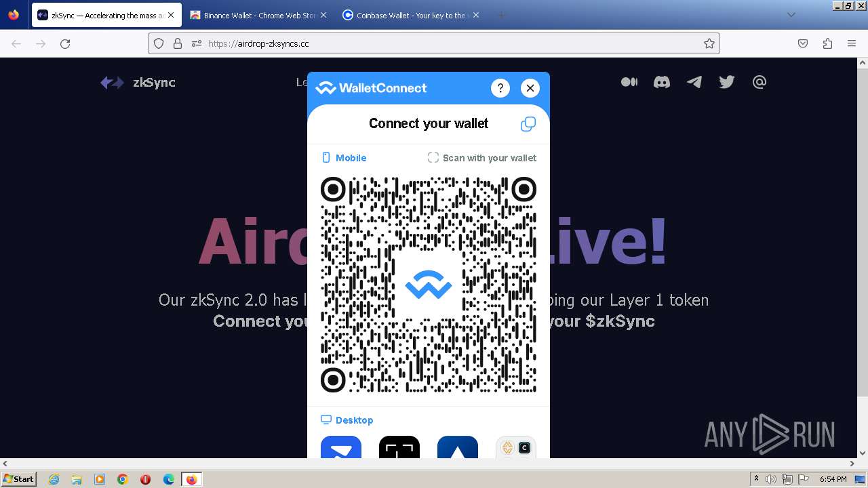This screenshot has width=868, height=488.
Task: Open Action Center flag icon
Action: click(804, 479)
